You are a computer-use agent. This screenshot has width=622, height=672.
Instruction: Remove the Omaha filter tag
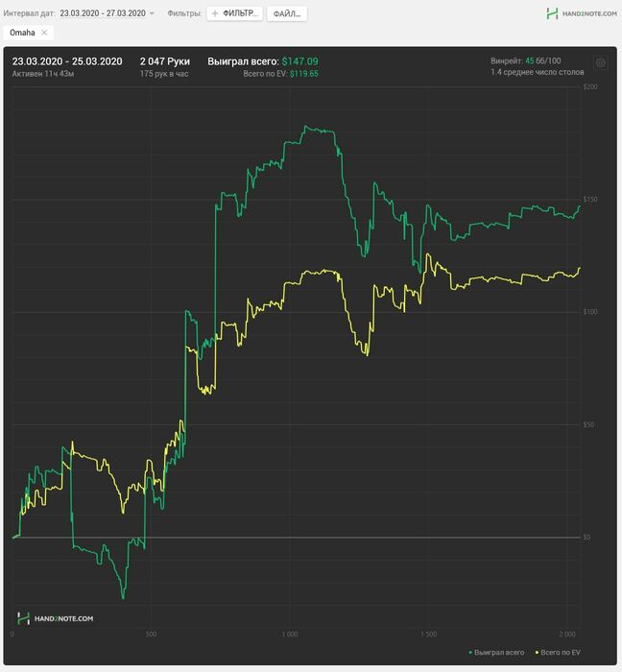(x=44, y=33)
